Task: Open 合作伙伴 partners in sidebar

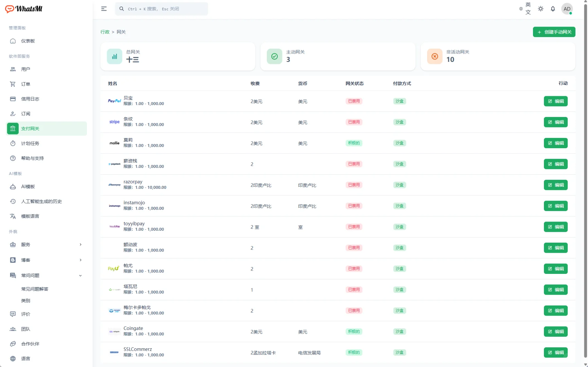Action: [x=47, y=344]
